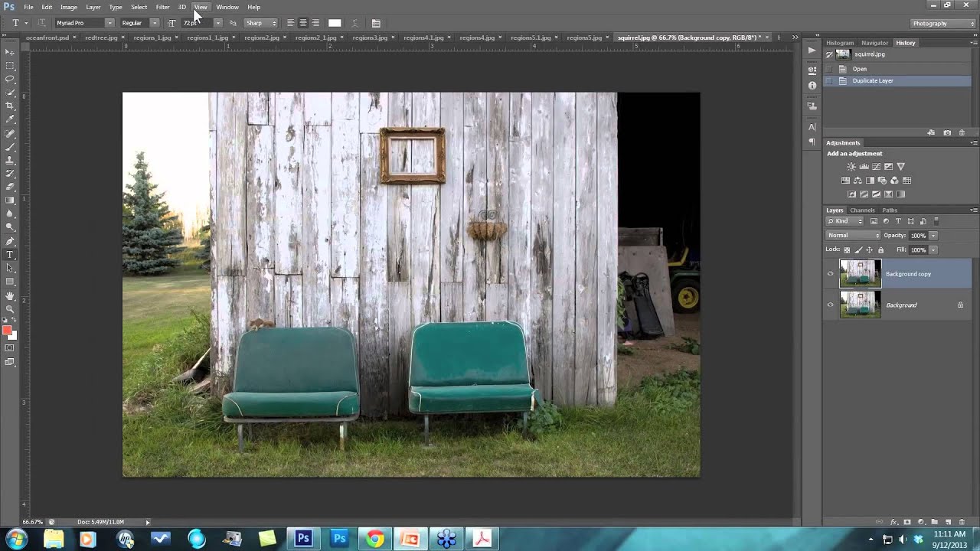The image size is (980, 551).
Task: Click the text color swatch in options bar
Action: [x=335, y=23]
